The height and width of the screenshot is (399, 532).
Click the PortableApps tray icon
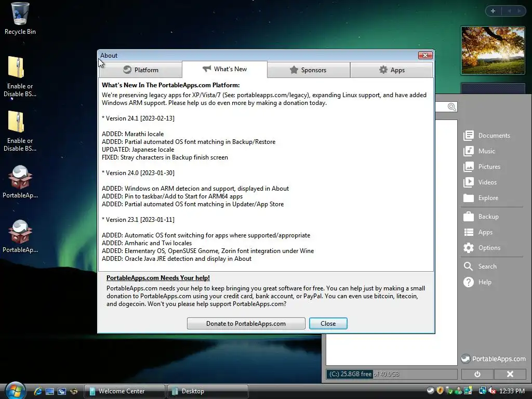[x=431, y=391]
